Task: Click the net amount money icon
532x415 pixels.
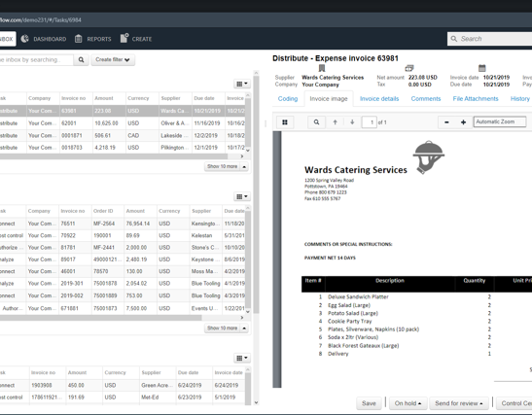Action: pos(409,68)
